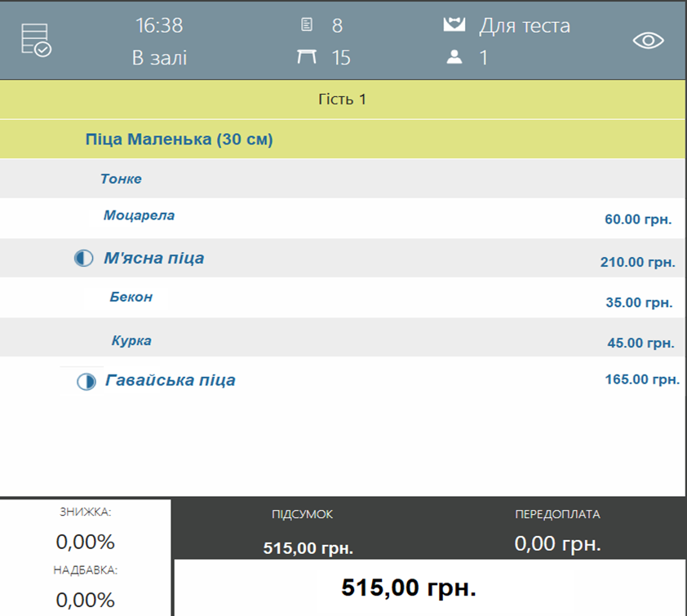The width and height of the screenshot is (687, 616).
Task: Select the Моцарела modifier row
Action: tap(343, 218)
